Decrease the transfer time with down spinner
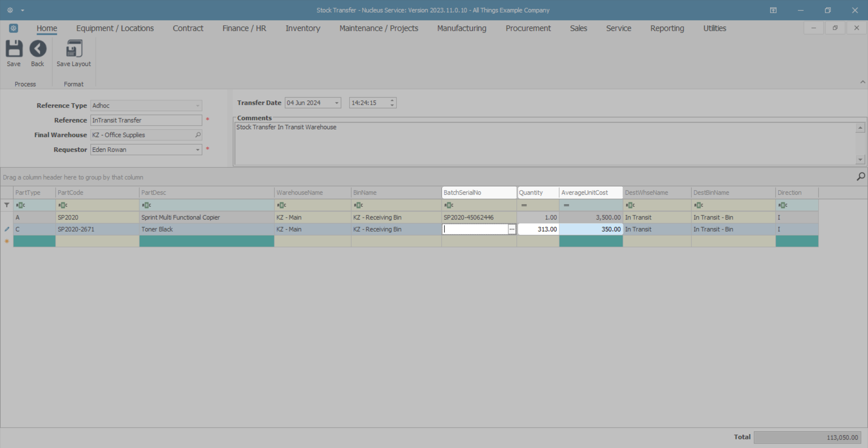Viewport: 868px width, 448px height. (392, 105)
